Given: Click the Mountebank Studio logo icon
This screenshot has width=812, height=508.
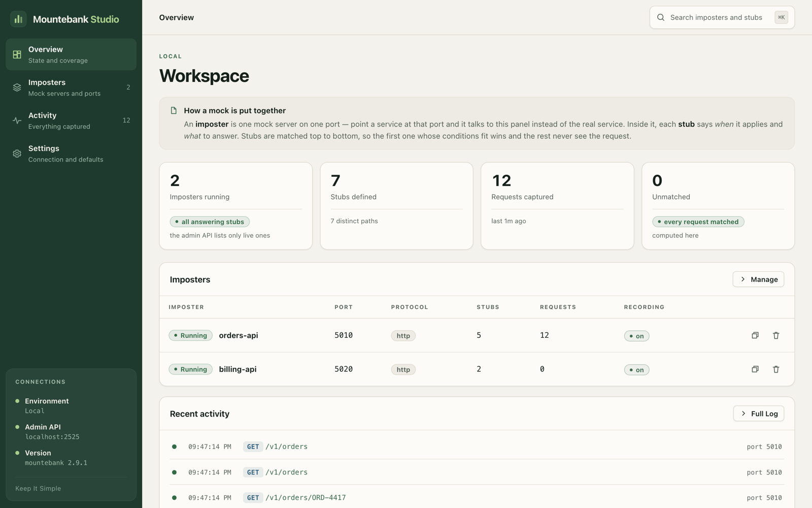Looking at the screenshot, I should click(18, 19).
